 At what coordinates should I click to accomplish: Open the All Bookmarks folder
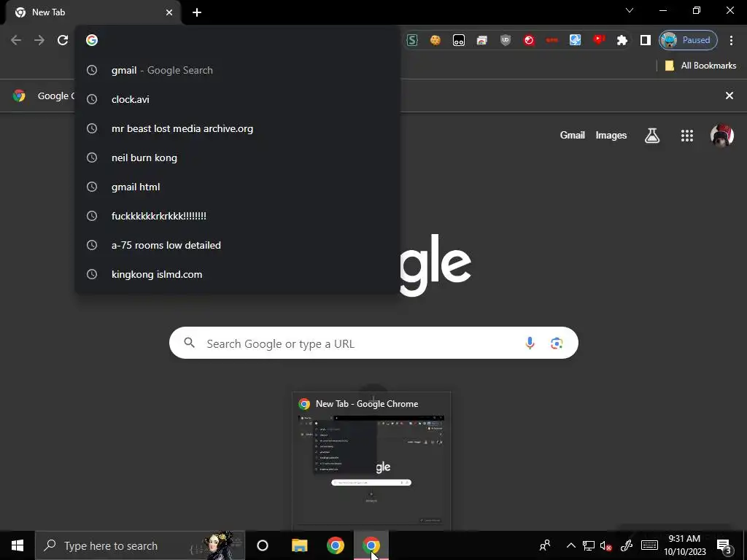[x=700, y=66]
